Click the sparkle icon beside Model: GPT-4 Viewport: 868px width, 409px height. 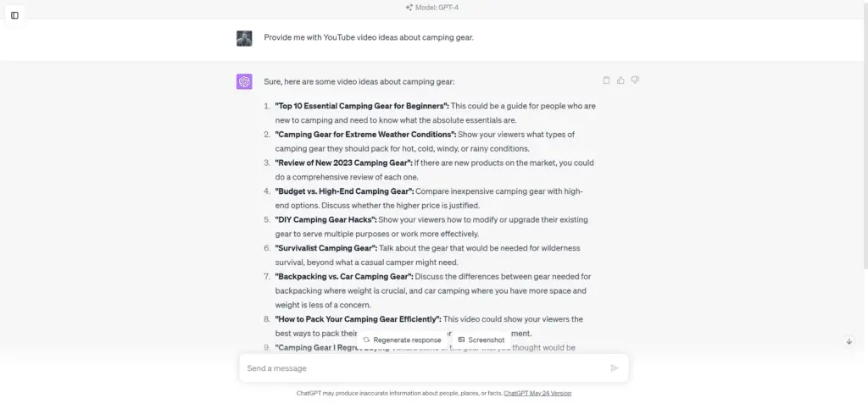(x=409, y=8)
